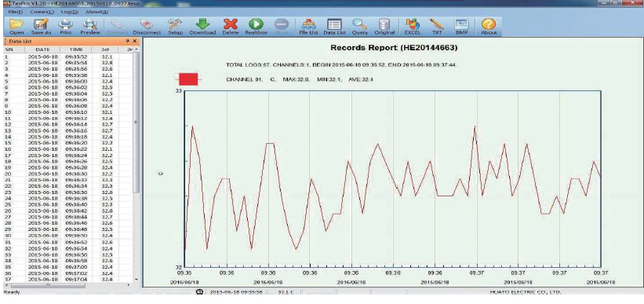Image resolution: width=644 pixels, height=304 pixels.
Task: Pin the Data List panel
Action: pyautogui.click(x=127, y=41)
